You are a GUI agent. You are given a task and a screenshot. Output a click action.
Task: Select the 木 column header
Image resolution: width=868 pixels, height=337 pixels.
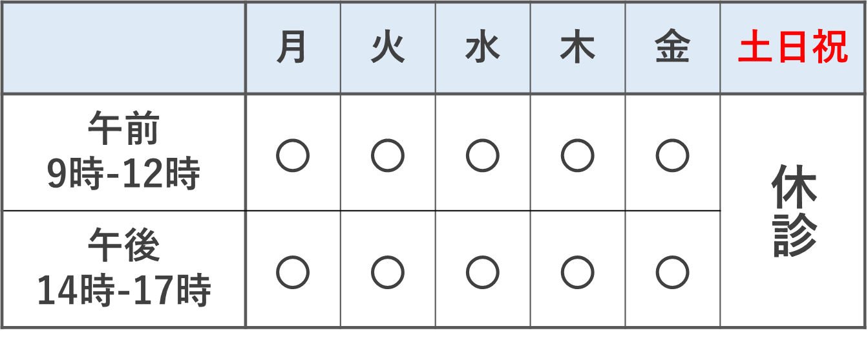578,48
